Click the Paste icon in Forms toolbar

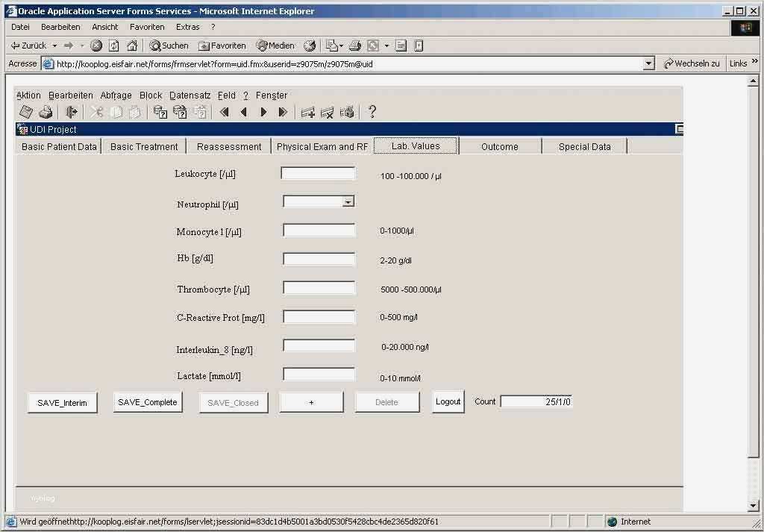coord(135,112)
